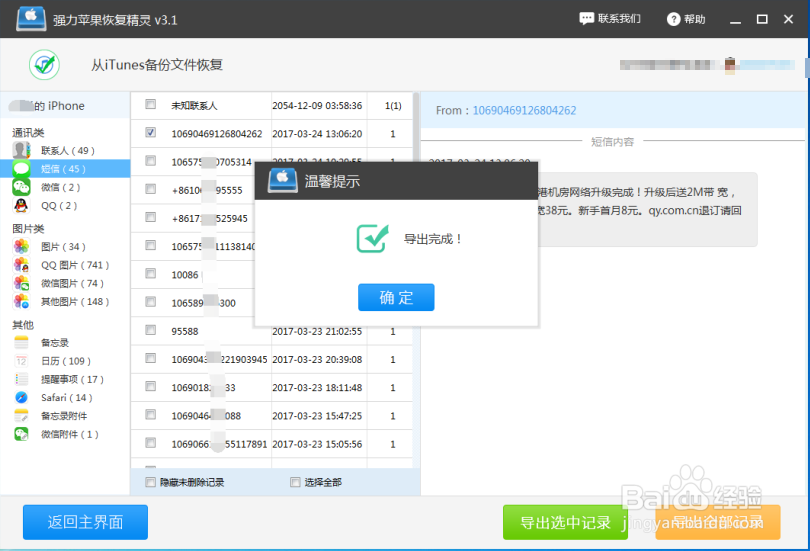Image resolution: width=810 pixels, height=551 pixels.
Task: Tick checkbox of row dated 2017-03-23 20:39:08
Action: [150, 358]
